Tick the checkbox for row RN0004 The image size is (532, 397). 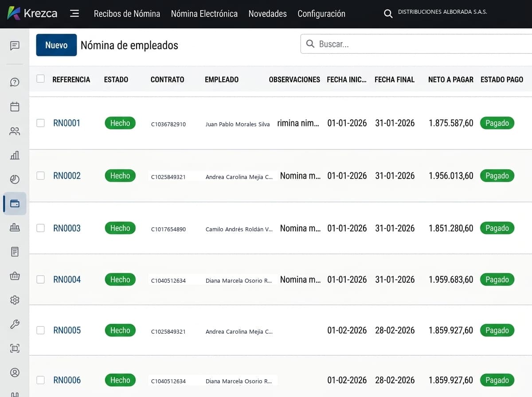40,279
